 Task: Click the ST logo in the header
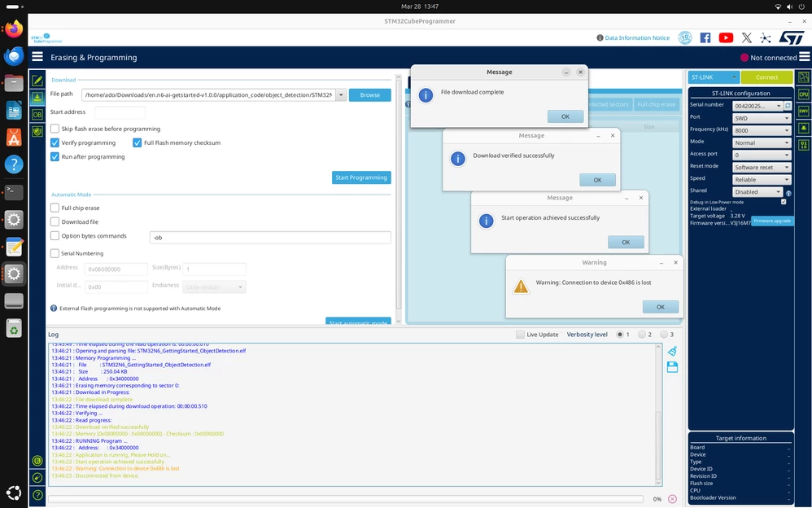(792, 37)
